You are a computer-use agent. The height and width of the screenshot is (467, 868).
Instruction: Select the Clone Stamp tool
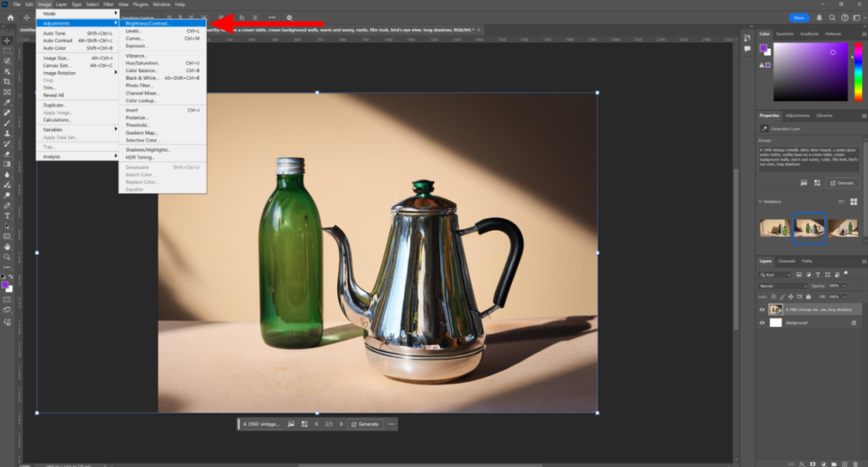click(x=7, y=133)
